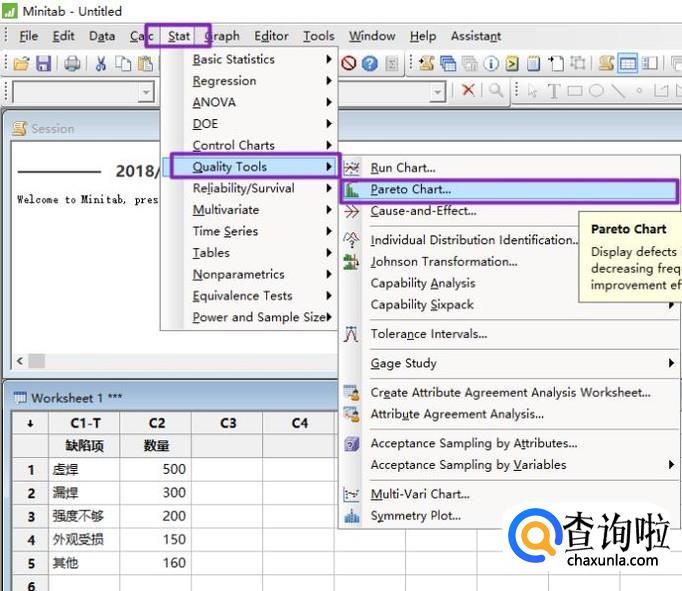
Task: Click the Show History yellow arrow icon
Action: [512, 63]
